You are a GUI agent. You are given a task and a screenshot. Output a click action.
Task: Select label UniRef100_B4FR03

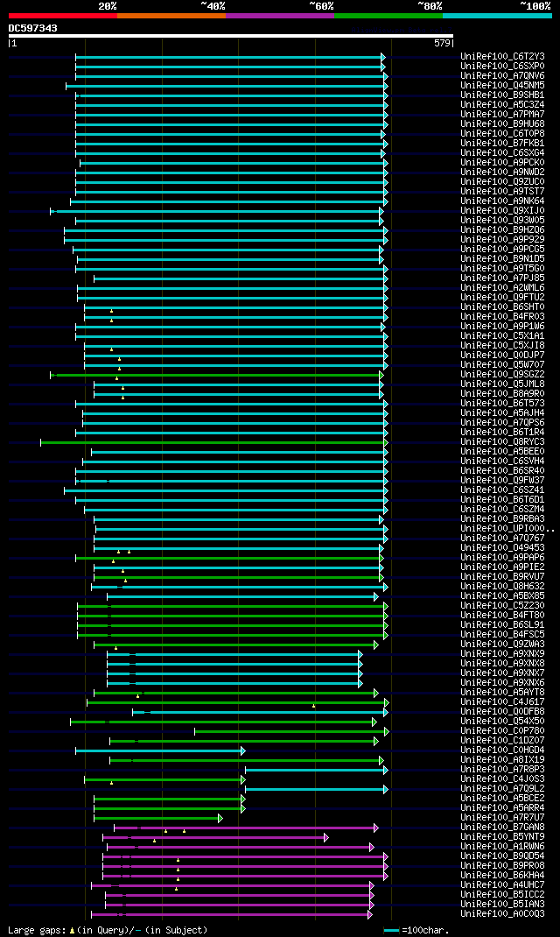click(x=502, y=317)
